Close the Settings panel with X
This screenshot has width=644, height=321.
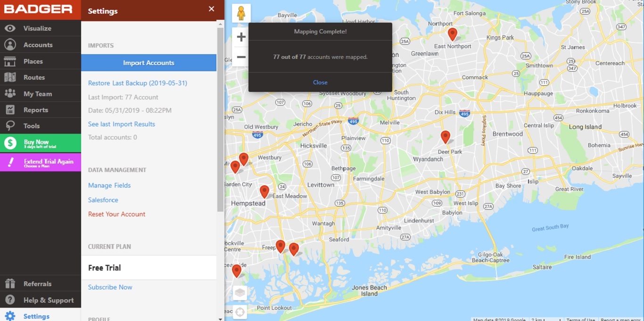pos(211,9)
